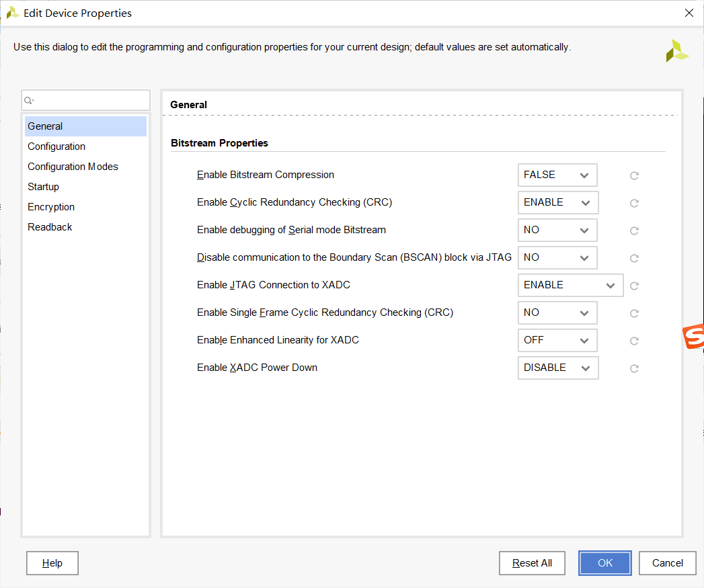This screenshot has width=704, height=588.
Task: Reset Enable Bitstream Compression to default
Action: (634, 175)
